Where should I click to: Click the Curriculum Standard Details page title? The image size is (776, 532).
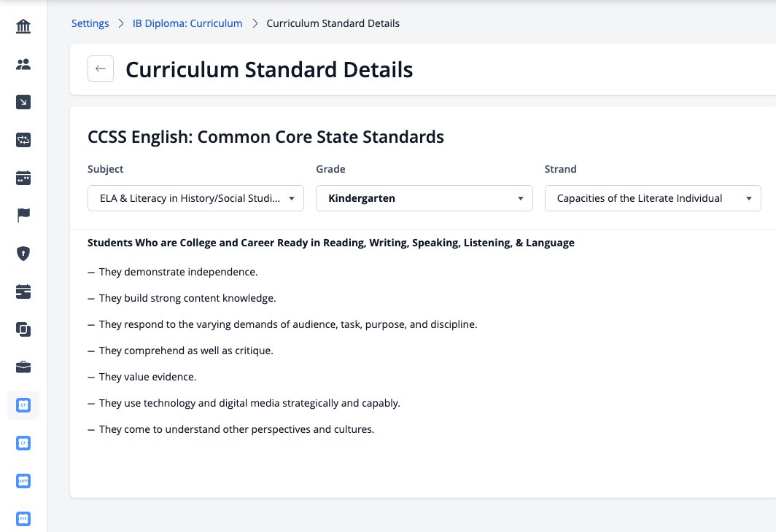[269, 70]
